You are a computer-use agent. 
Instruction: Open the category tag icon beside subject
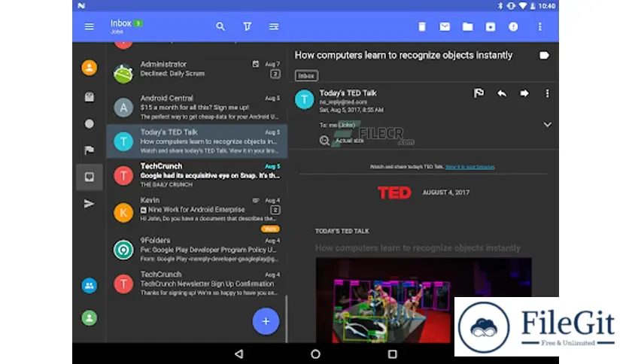tap(544, 56)
